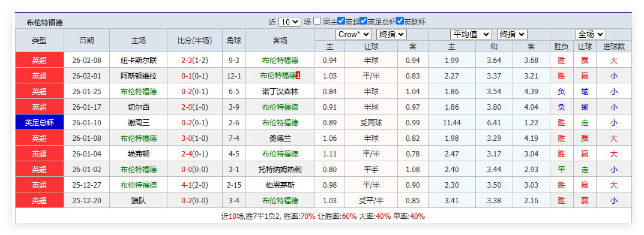
Task: Click the 输 result in the 诺丁汉森林 row
Action: pyautogui.click(x=585, y=92)
